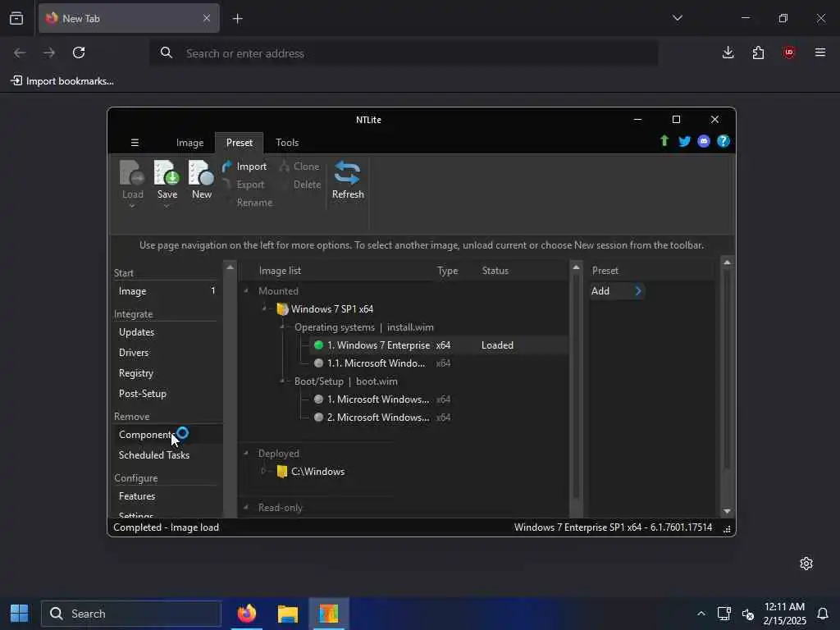Click the Image list column header
This screenshot has height=630, width=840.
pyautogui.click(x=280, y=271)
